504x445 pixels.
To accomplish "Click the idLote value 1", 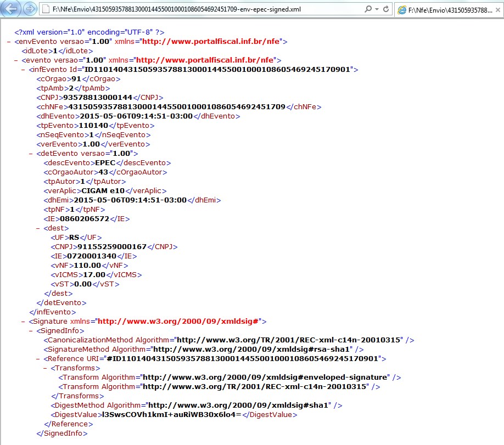I will pos(55,51).
